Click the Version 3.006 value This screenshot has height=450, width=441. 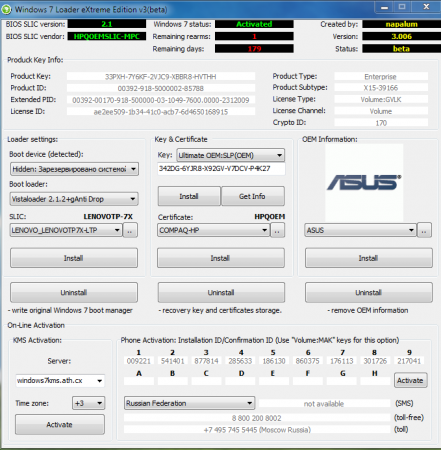coord(402,36)
